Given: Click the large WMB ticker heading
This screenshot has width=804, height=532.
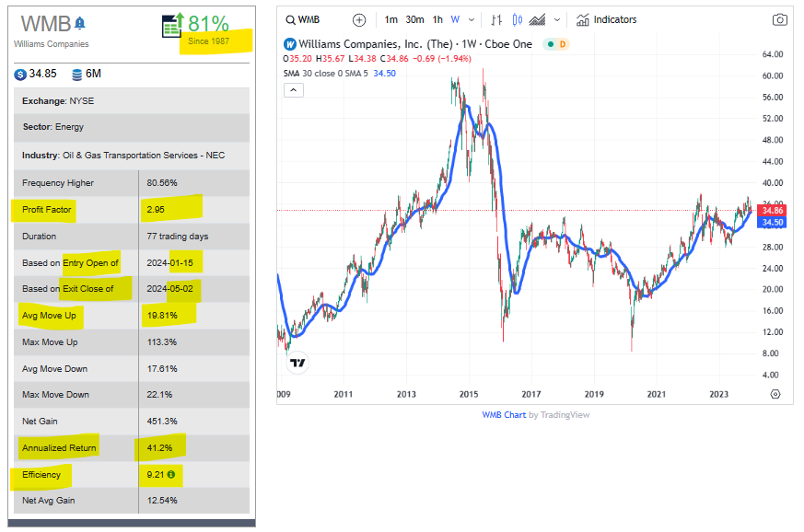Looking at the screenshot, I should [x=46, y=24].
